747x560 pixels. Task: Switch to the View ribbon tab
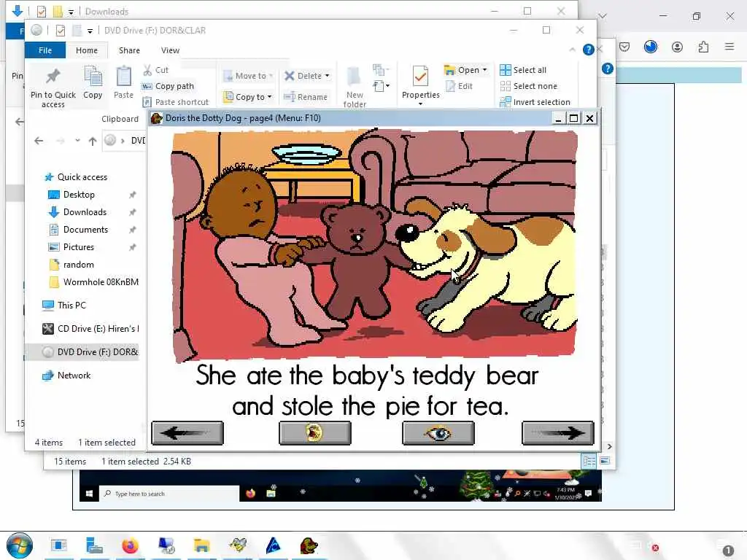(170, 50)
